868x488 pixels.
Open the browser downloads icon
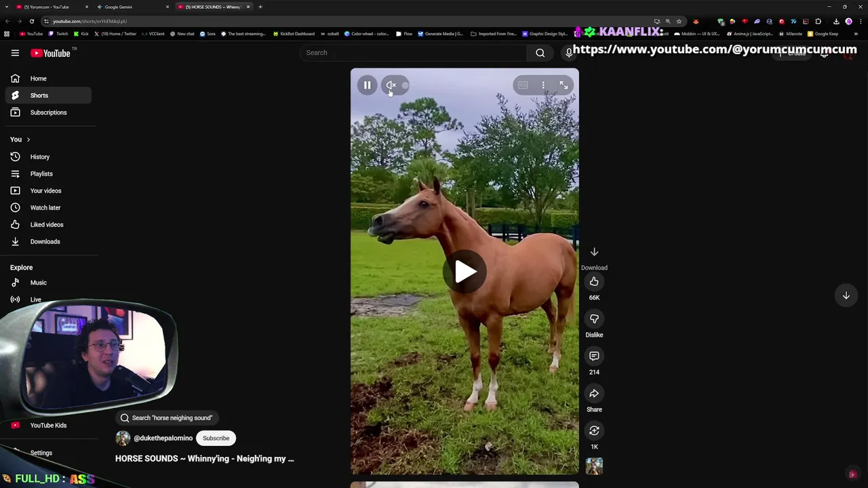836,21
